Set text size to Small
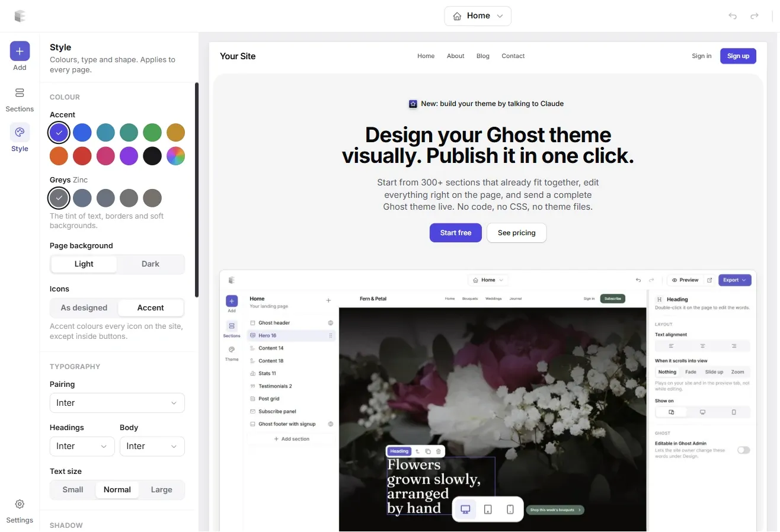This screenshot has height=532, width=780. point(73,490)
